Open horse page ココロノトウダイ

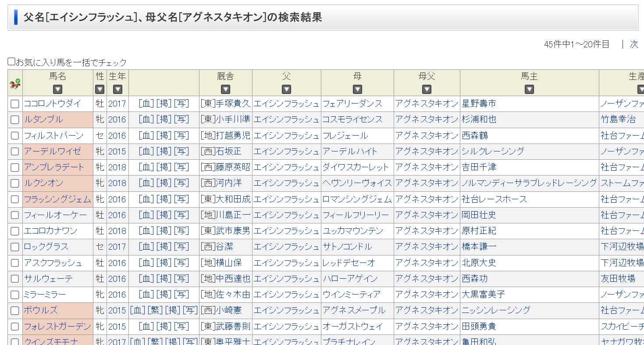click(53, 104)
